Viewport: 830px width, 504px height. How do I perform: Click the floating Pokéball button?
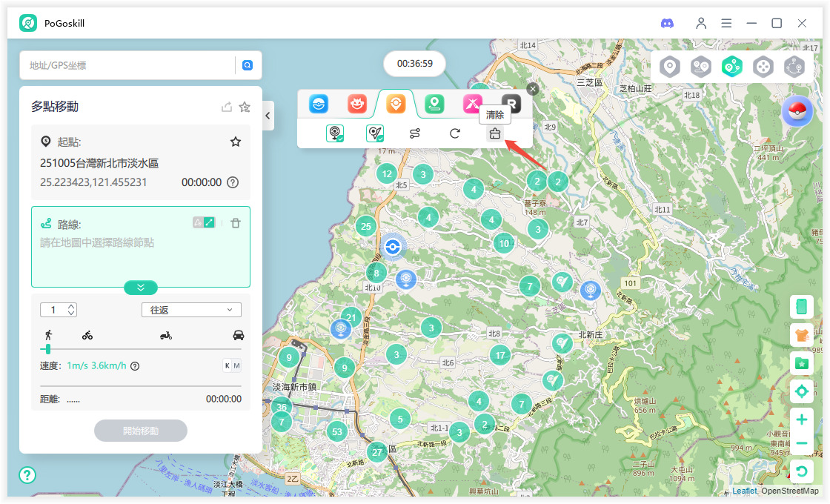[x=797, y=111]
